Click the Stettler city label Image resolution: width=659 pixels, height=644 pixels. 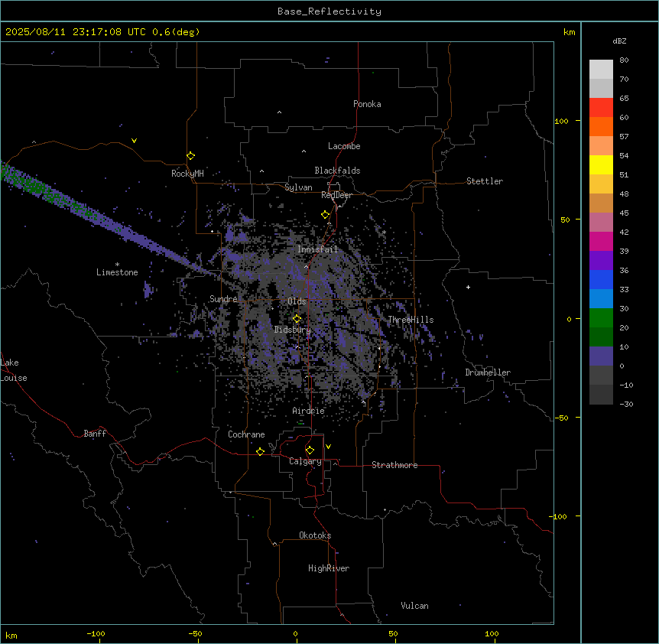coord(485,181)
